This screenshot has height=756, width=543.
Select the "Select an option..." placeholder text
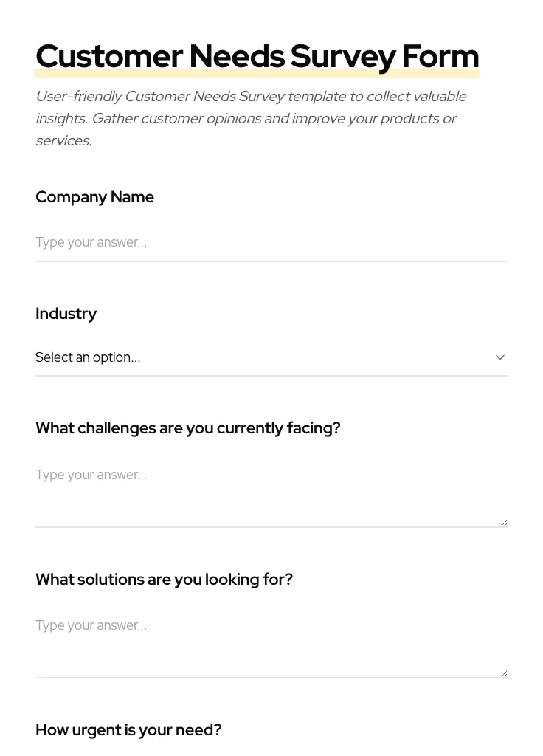point(88,357)
